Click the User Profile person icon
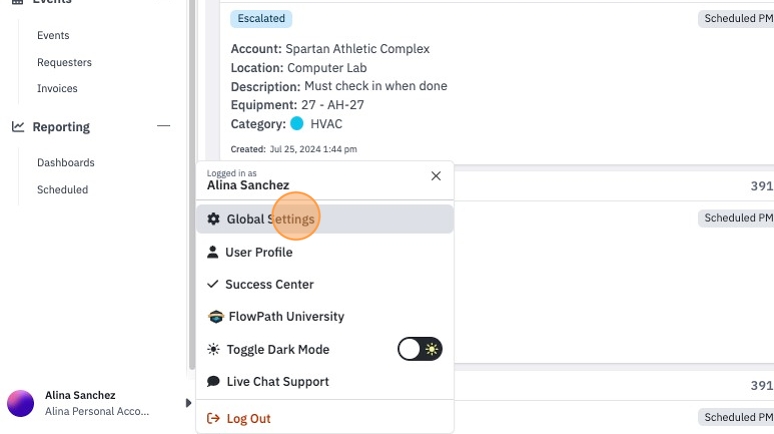Viewport: 774px width, 434px height. click(212, 252)
